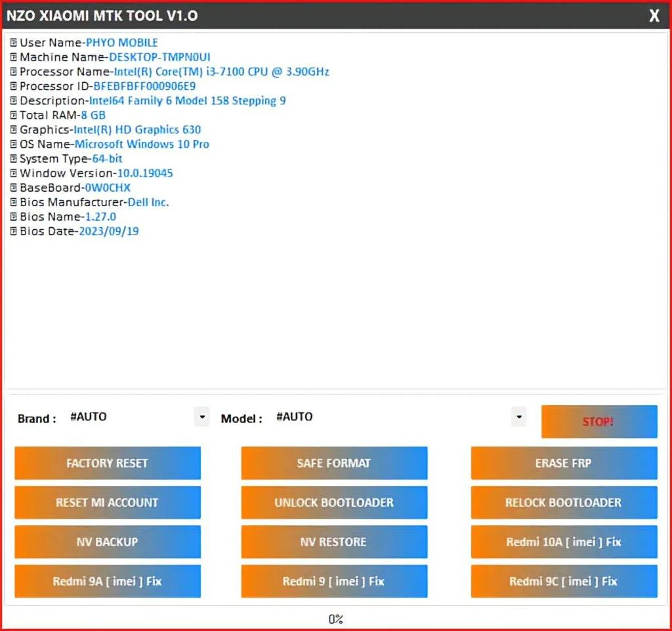
Task: Click the icon beside Processor ID
Action: pos(13,86)
